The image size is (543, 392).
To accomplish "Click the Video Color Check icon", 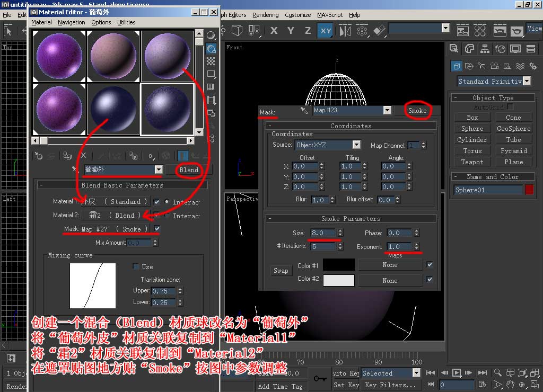I will click(x=211, y=87).
